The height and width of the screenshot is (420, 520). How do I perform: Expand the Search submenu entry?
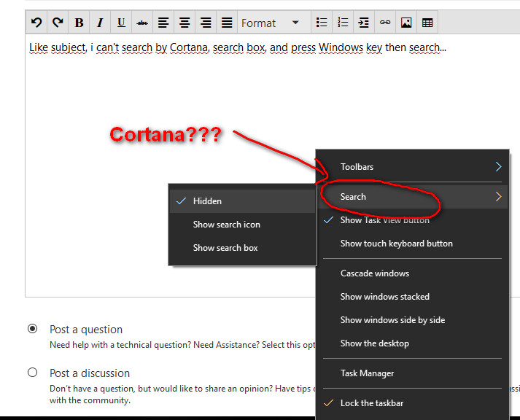413,197
